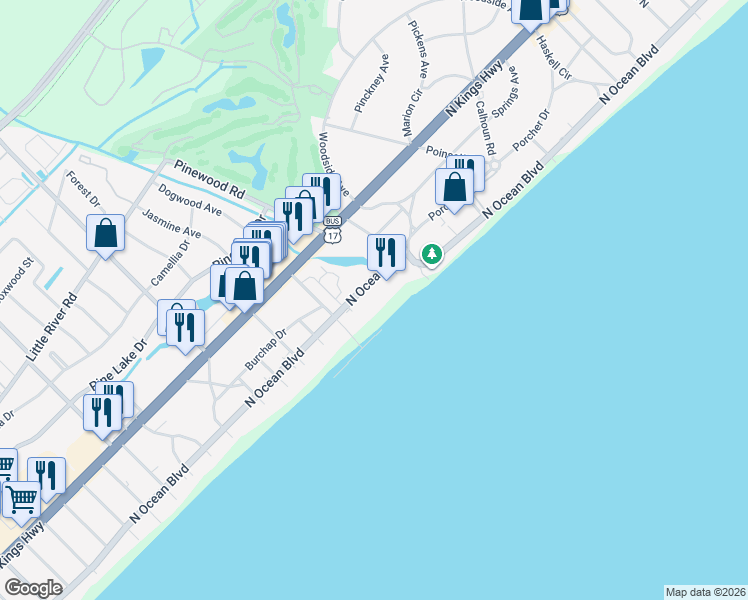
Task: Click the Marion Cir label
Action: (x=412, y=112)
